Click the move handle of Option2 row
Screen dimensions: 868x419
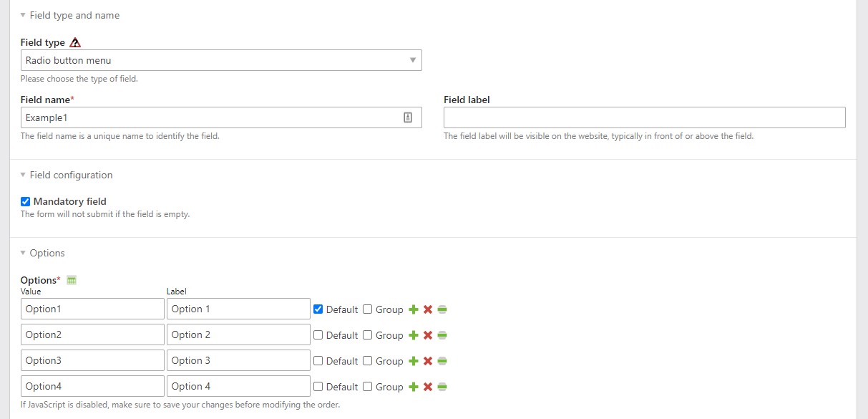click(442, 335)
